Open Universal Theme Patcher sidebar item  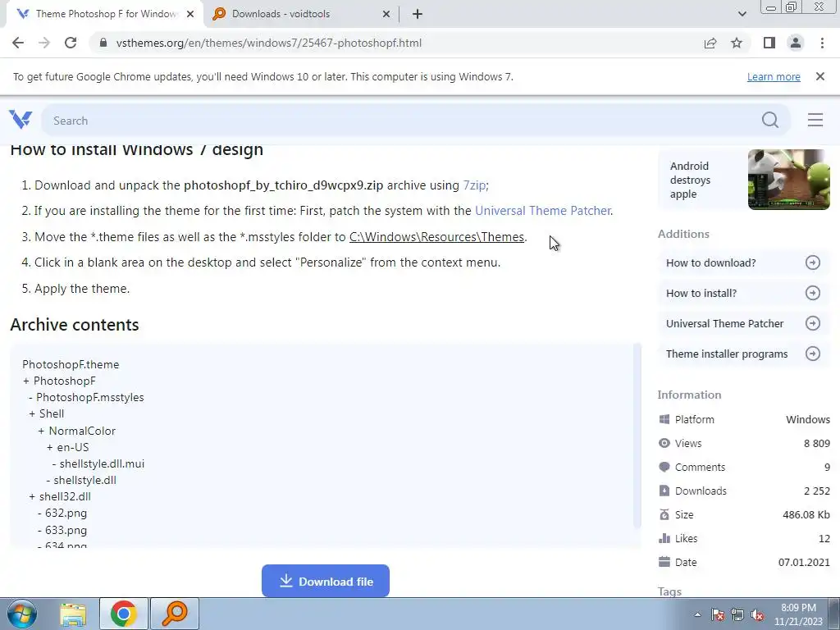[x=743, y=323]
